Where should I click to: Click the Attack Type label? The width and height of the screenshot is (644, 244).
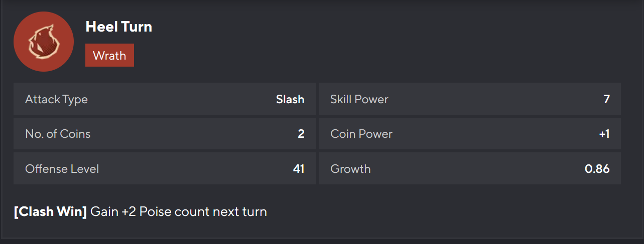(x=56, y=99)
